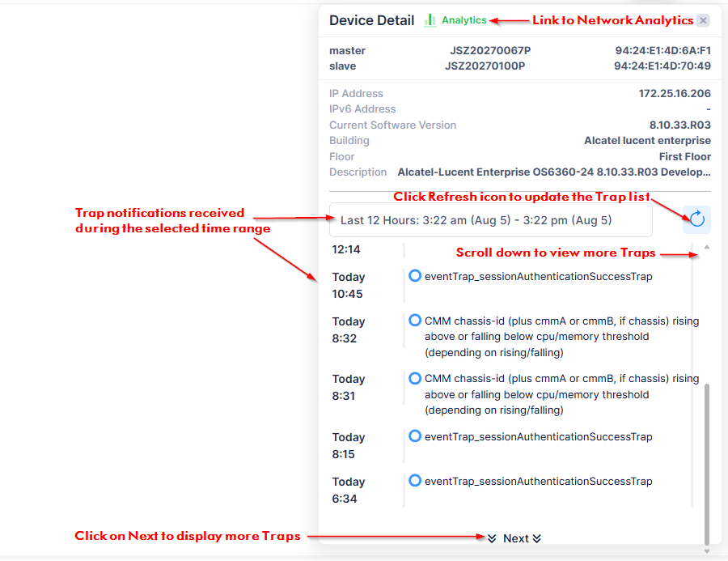
Task: Click the Analytics bar chart icon
Action: coord(430,20)
